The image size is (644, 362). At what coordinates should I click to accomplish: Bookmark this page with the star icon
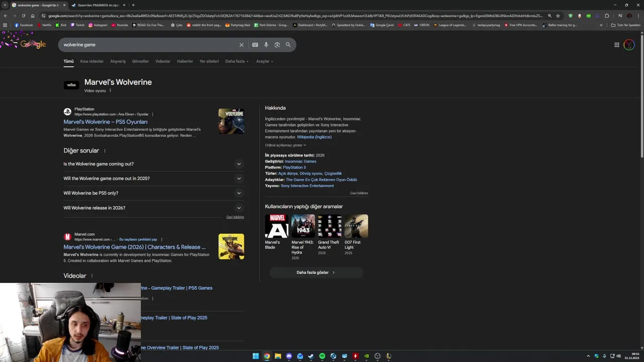[558, 16]
